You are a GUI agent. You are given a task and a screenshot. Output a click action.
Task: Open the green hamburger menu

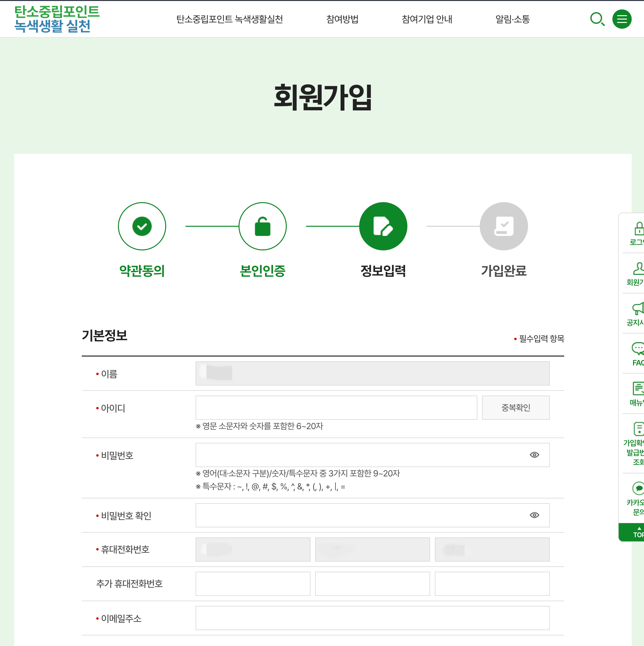pyautogui.click(x=622, y=19)
